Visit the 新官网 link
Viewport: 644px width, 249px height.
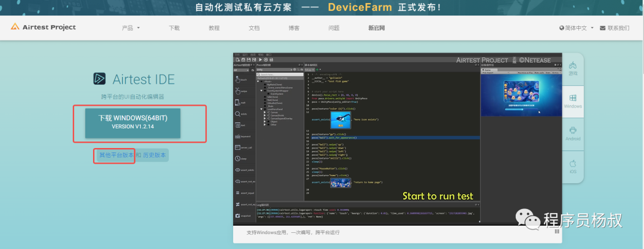tap(376, 28)
